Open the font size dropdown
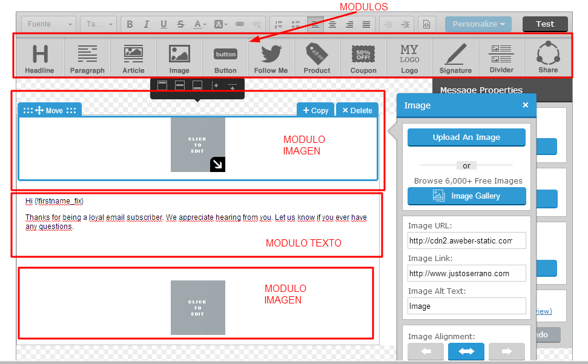588x364 pixels. (99, 24)
